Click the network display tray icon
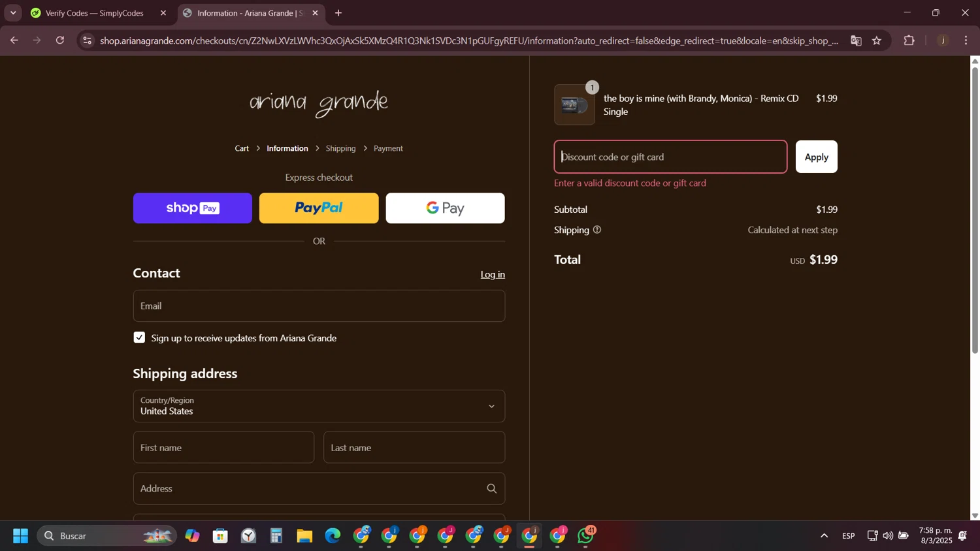The image size is (980, 551). click(872, 536)
